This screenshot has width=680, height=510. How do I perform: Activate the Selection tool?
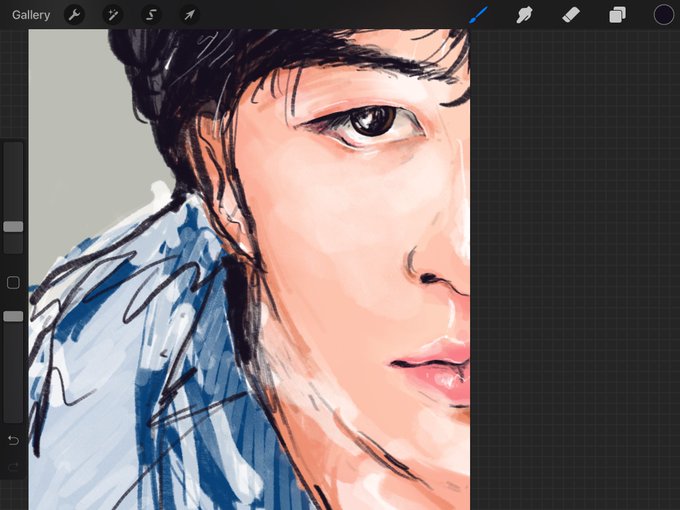(151, 15)
